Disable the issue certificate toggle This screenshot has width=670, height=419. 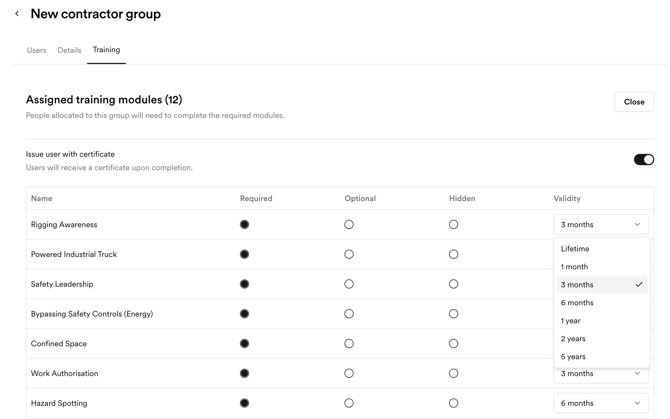643,159
